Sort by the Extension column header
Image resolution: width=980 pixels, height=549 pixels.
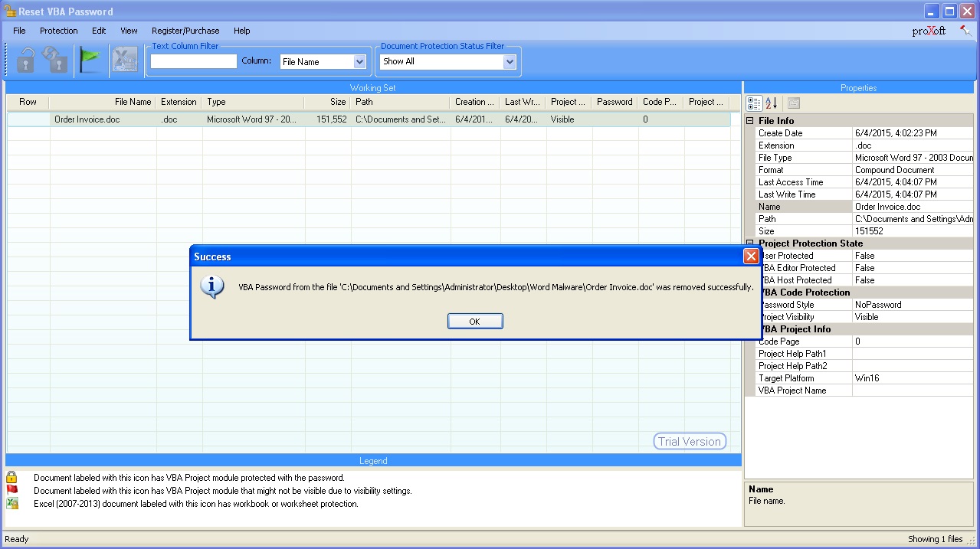click(x=179, y=102)
